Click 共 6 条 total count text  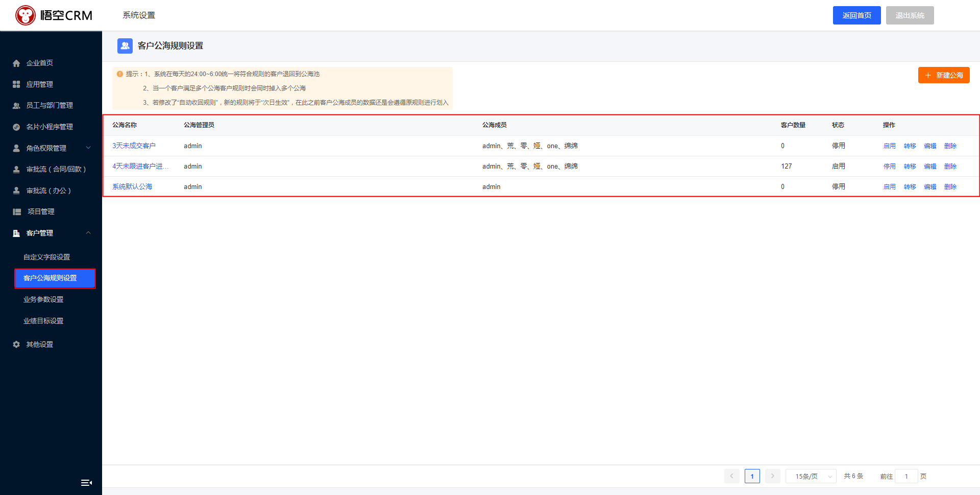click(853, 476)
